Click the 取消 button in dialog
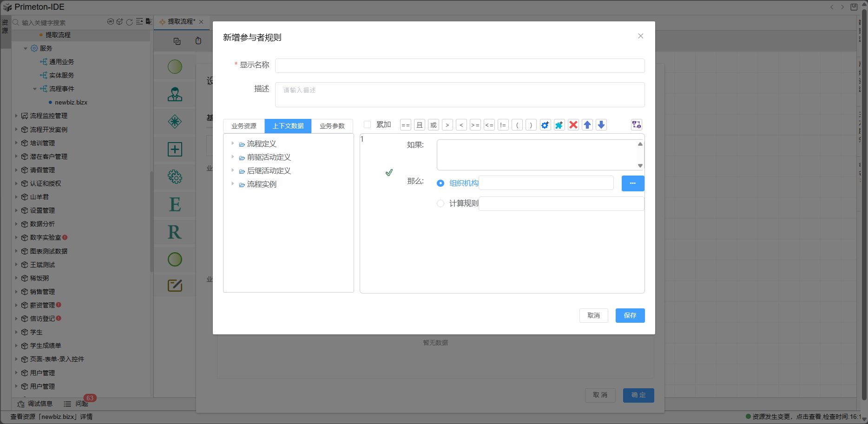Image resolution: width=868 pixels, height=424 pixels. pyautogui.click(x=593, y=315)
